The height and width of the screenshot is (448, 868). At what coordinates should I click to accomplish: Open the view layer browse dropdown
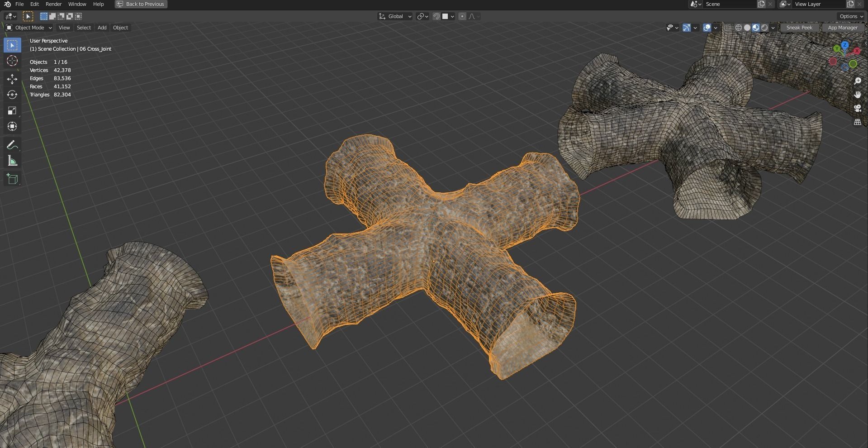click(x=785, y=4)
